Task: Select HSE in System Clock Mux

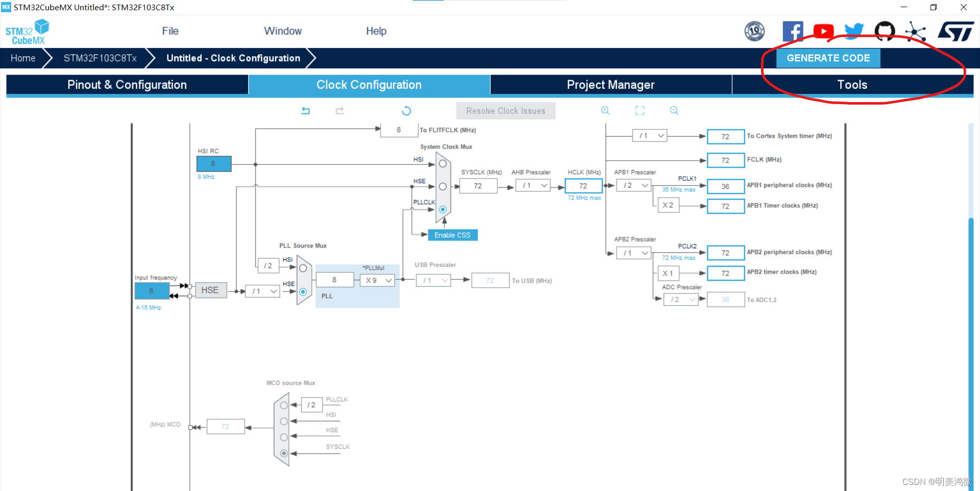Action: click(x=443, y=187)
